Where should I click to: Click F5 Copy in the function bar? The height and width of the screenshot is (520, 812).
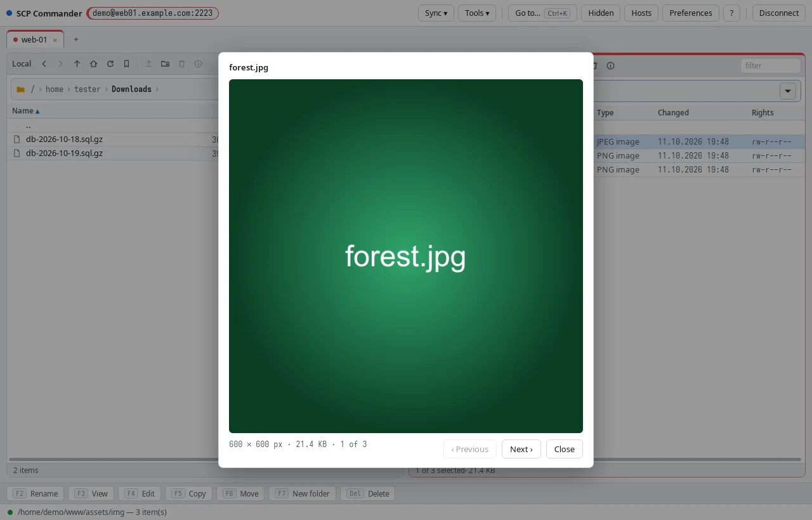pos(188,493)
